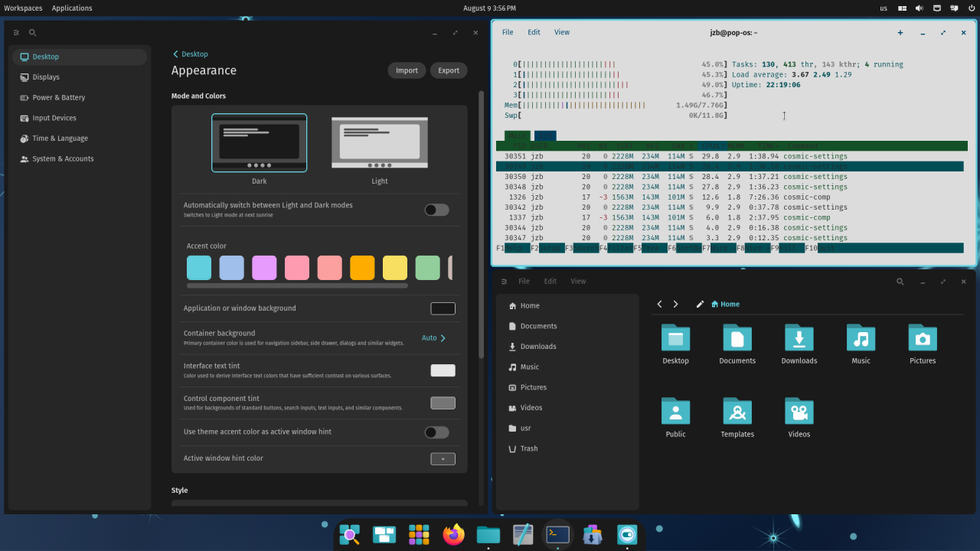Launch Firefox from the dock
Image resolution: width=980 pixels, height=551 pixels.
(x=454, y=534)
